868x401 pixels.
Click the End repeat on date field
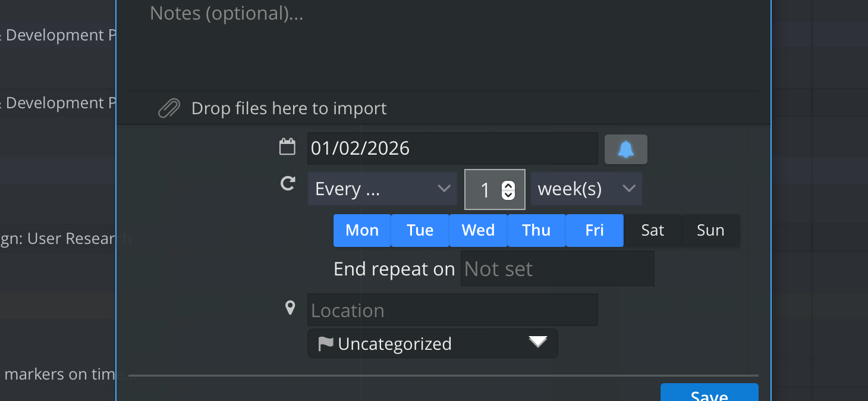(557, 269)
